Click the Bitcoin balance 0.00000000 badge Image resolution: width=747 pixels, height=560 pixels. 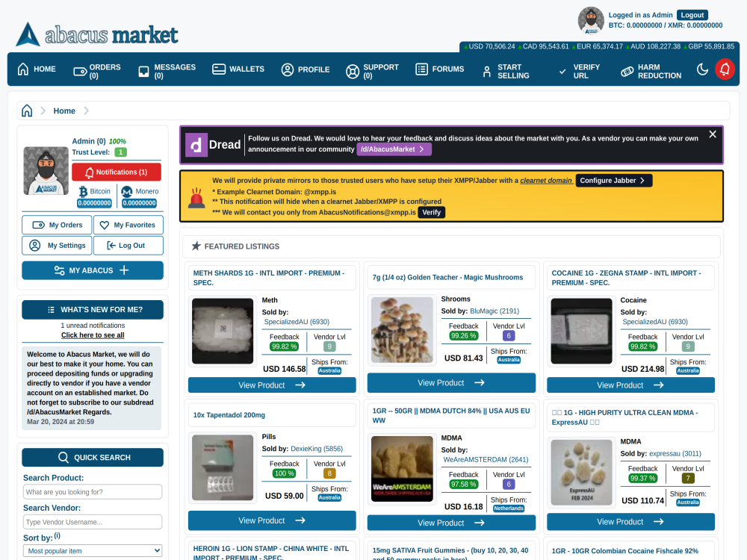(x=94, y=203)
